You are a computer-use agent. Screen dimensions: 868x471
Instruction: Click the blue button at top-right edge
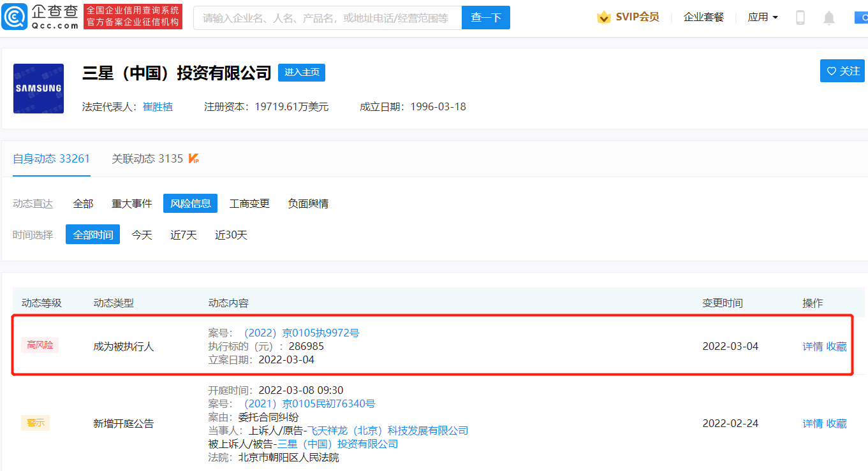pyautogui.click(x=861, y=18)
